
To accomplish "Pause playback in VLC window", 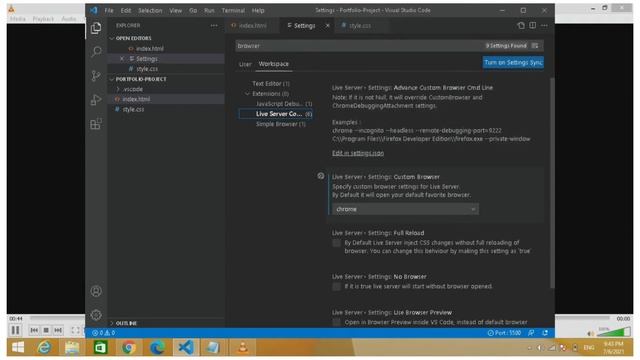I will click(x=15, y=330).
